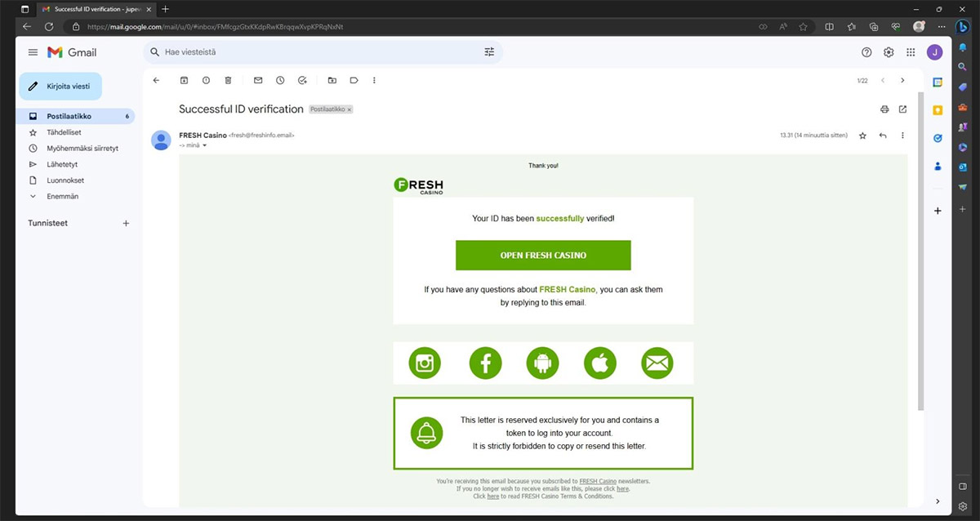
Task: Click unsubscribe 'here' link in footer
Action: pyautogui.click(x=623, y=488)
